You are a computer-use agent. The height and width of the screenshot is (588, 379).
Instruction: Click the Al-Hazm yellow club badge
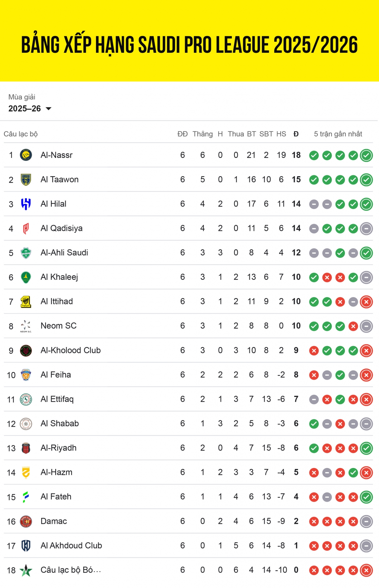tap(26, 472)
